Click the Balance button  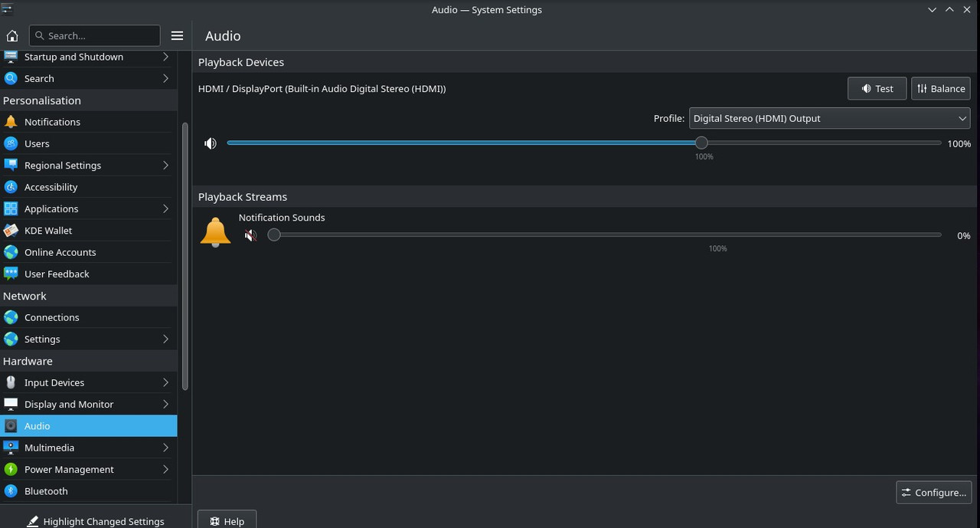click(940, 88)
